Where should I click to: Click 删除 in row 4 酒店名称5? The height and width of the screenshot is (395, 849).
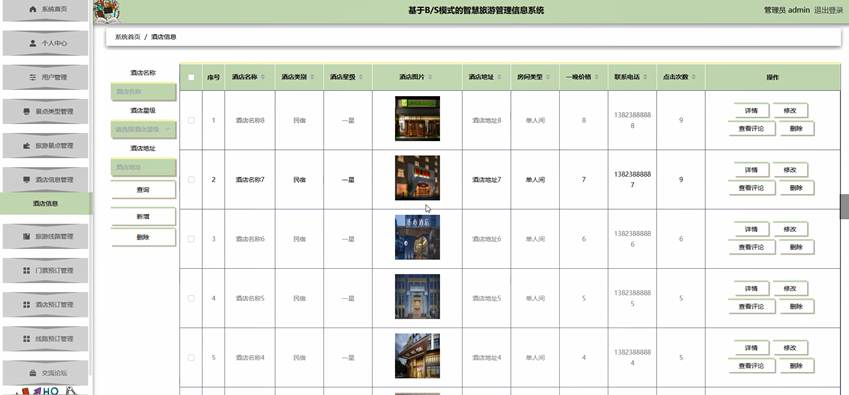pos(796,306)
